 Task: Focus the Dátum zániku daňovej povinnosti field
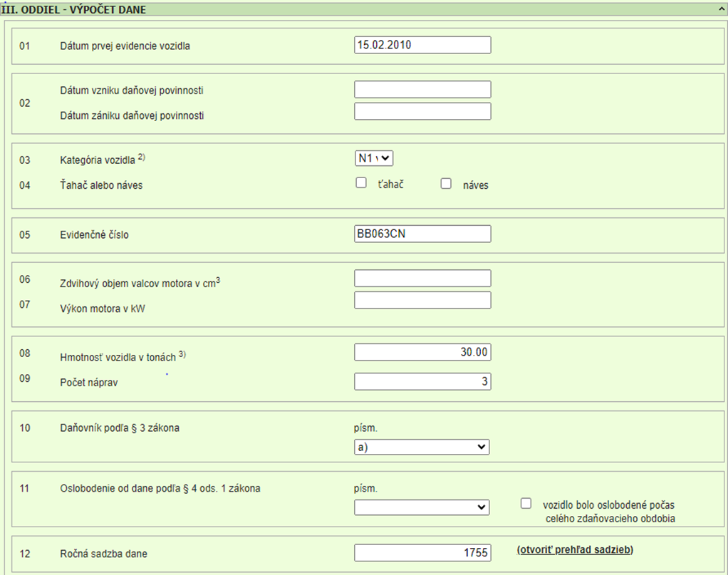tap(422, 111)
